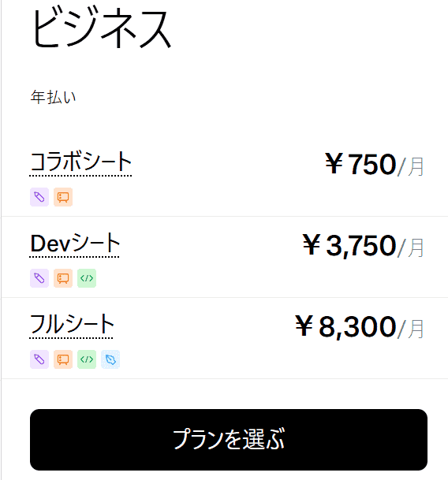Click the ¥8,300 price text
Viewport: 448px width, 480px height.
(x=345, y=326)
